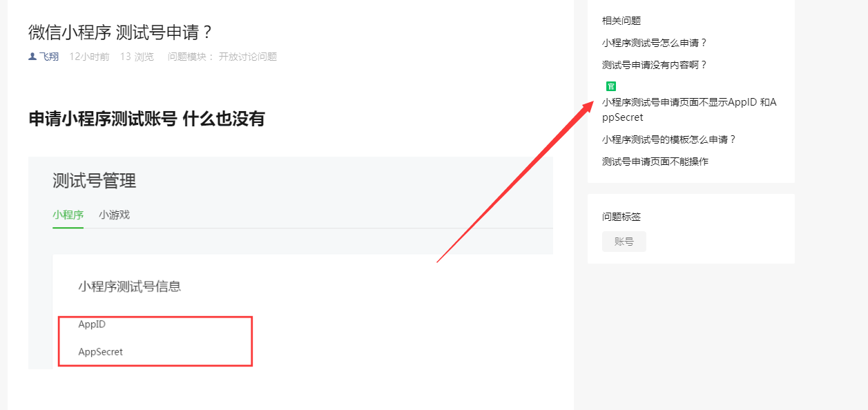Click the 账号 question tag
Image resolution: width=868 pixels, height=410 pixels.
[x=624, y=242]
